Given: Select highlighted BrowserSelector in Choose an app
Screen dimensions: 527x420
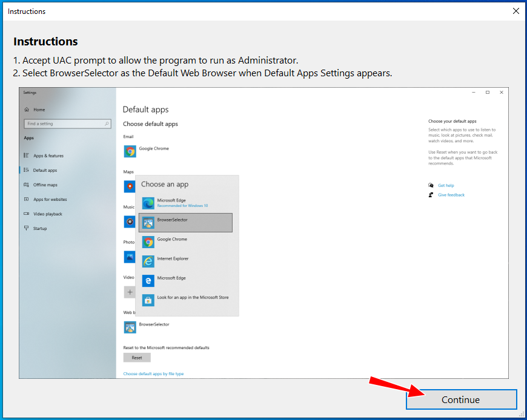Looking at the screenshot, I should [x=185, y=223].
